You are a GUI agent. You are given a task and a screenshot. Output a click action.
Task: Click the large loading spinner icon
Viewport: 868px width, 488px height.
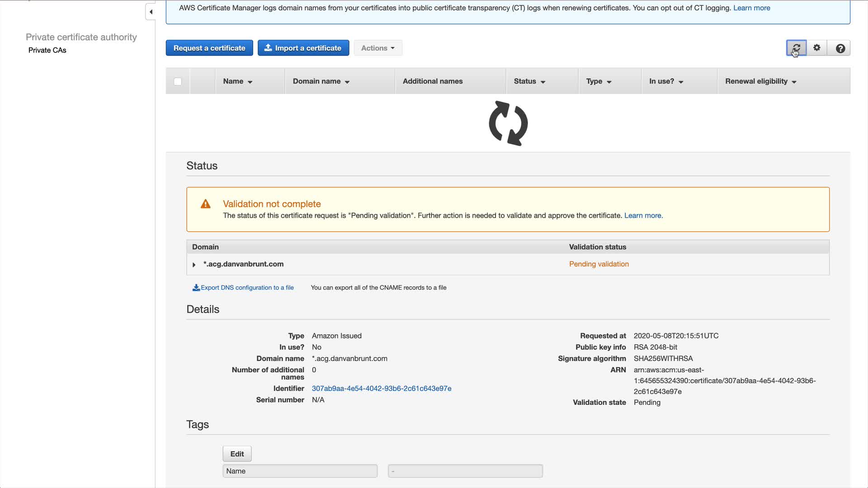click(x=508, y=123)
